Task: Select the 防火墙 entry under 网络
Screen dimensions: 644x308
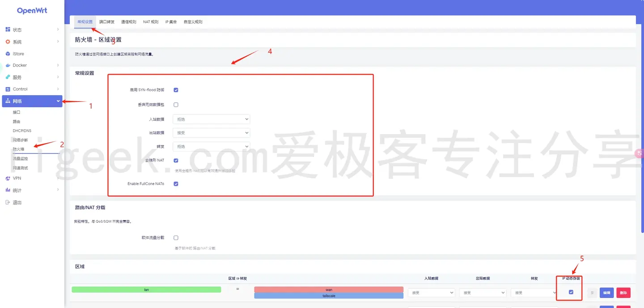Action: [x=18, y=149]
